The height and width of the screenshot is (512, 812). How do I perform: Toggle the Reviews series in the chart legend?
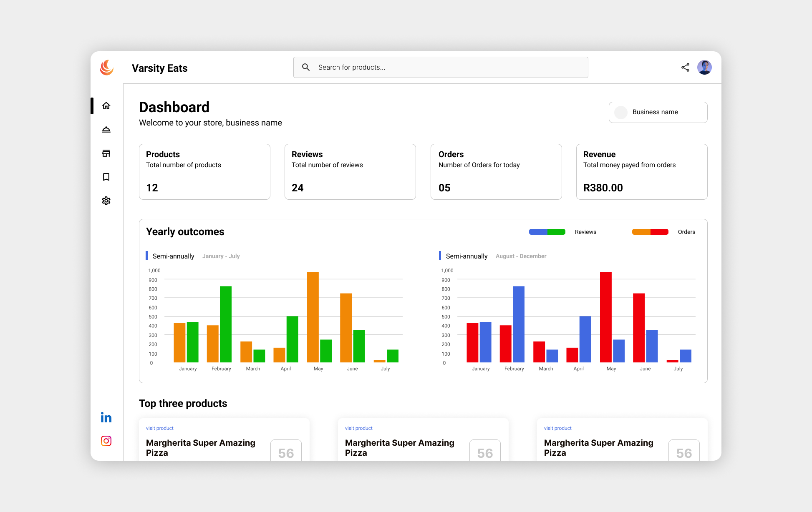pos(585,232)
